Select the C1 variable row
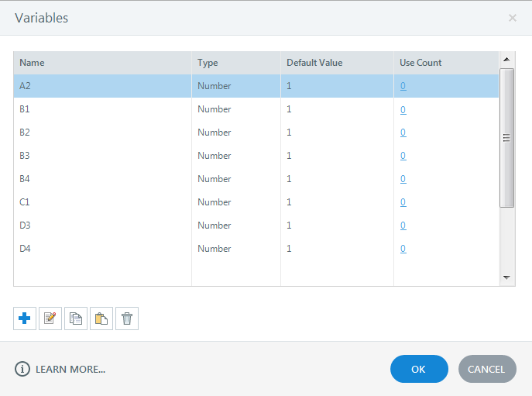Screen dimensions: 532x396 [x=101, y=202]
